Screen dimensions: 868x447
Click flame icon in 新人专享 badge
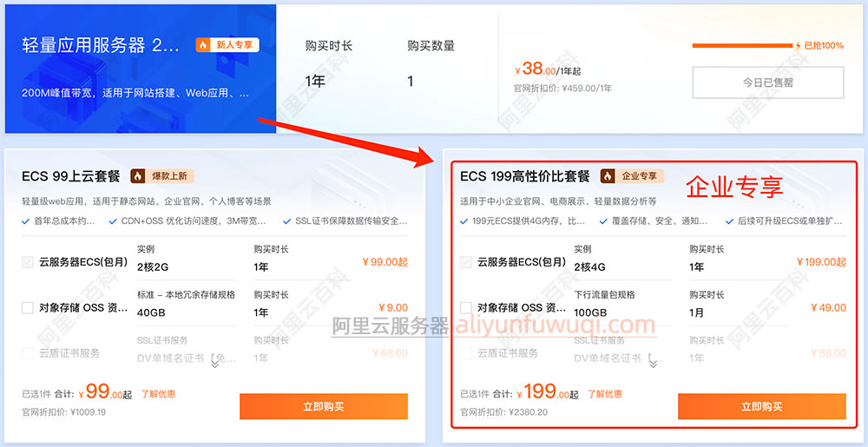click(x=203, y=45)
